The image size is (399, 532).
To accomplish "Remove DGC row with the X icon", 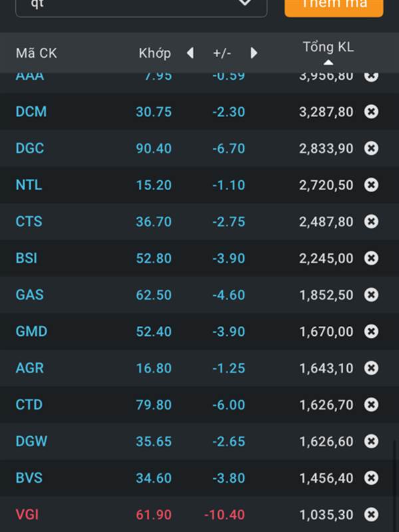I will 371,148.
